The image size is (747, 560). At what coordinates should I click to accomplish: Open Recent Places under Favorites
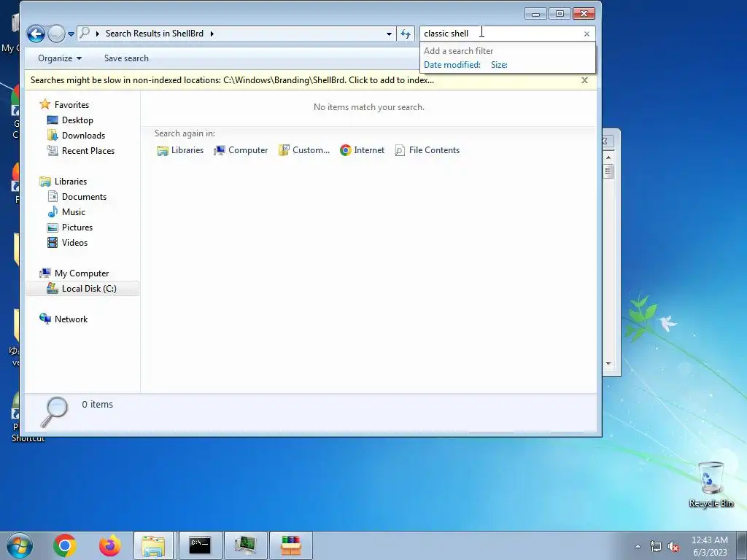pyautogui.click(x=88, y=150)
